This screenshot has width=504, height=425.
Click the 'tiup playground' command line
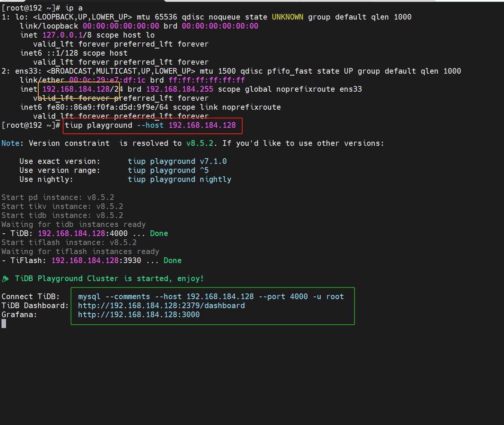click(x=150, y=125)
